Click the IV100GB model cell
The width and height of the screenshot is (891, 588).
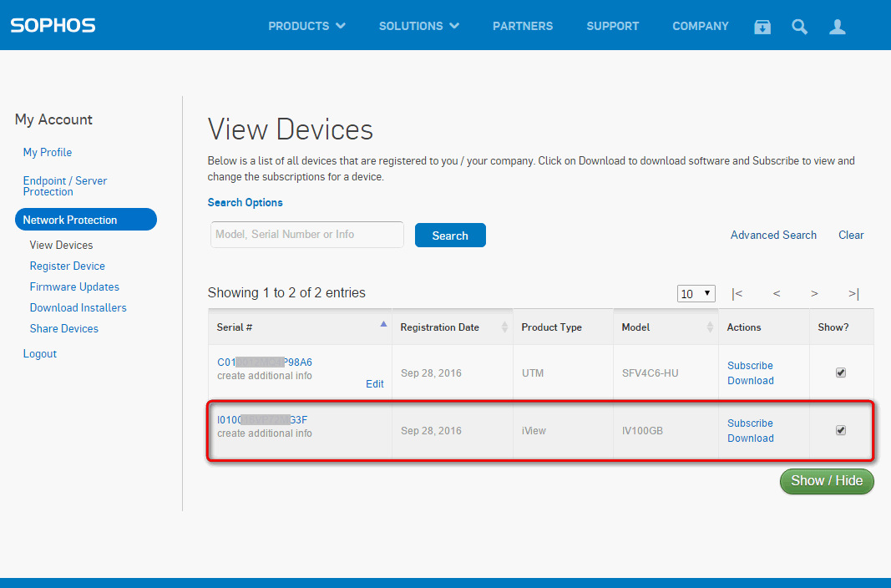click(x=642, y=431)
